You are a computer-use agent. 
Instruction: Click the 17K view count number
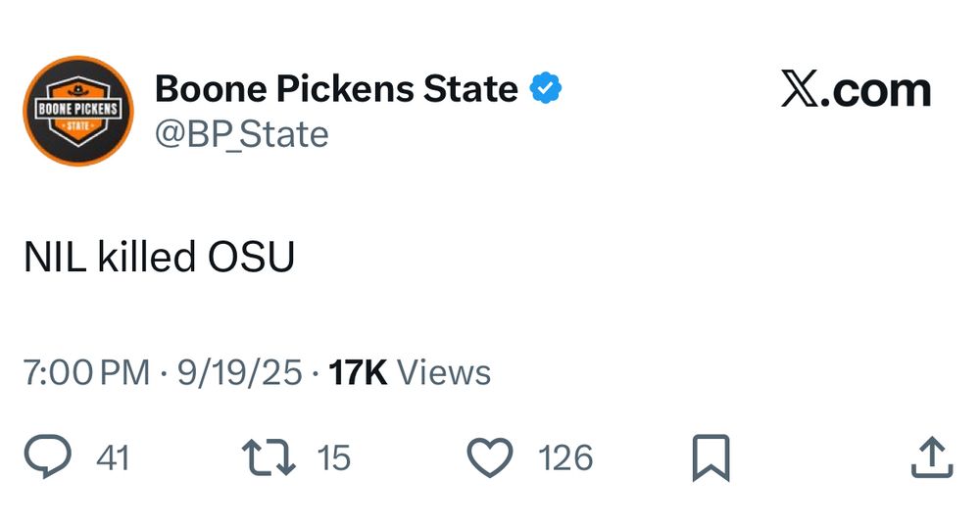tap(359, 372)
